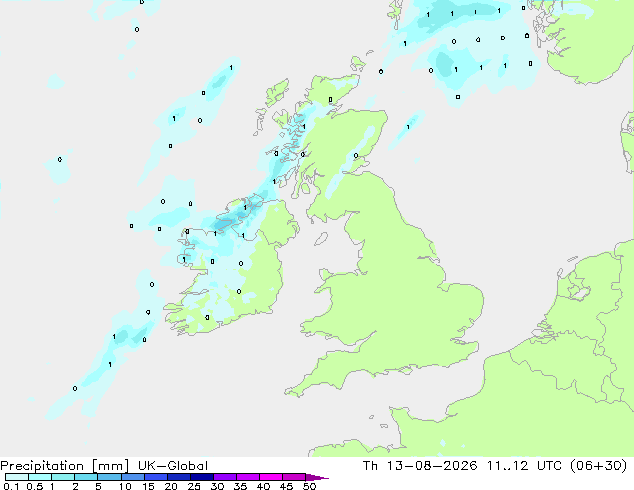634x490 pixels.
Task: Click the legend value '40'
Action: coord(263,486)
